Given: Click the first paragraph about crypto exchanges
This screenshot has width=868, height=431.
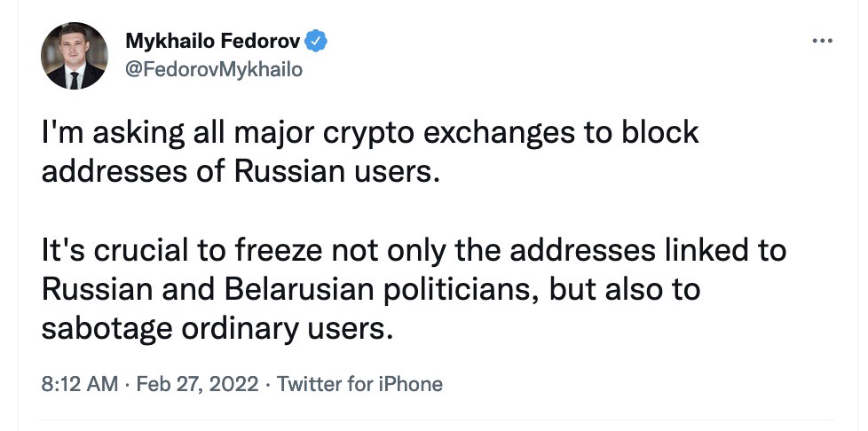Looking at the screenshot, I should [370, 153].
